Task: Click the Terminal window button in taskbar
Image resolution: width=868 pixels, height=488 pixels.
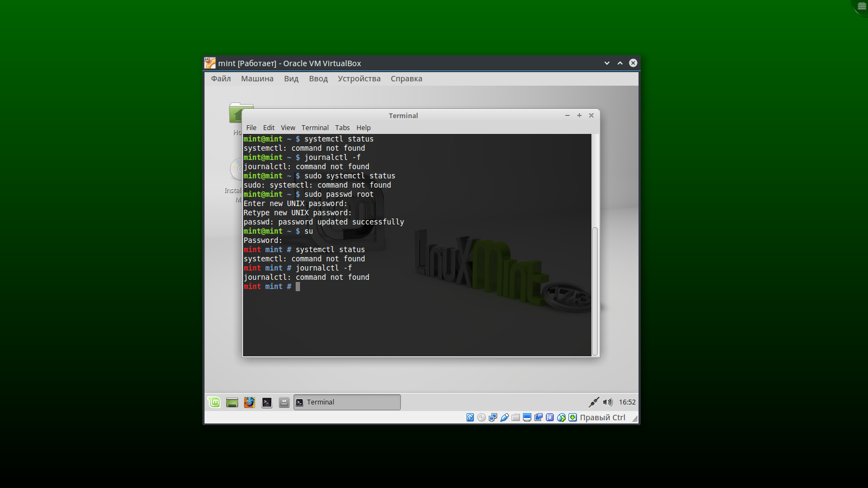Action: click(x=347, y=402)
